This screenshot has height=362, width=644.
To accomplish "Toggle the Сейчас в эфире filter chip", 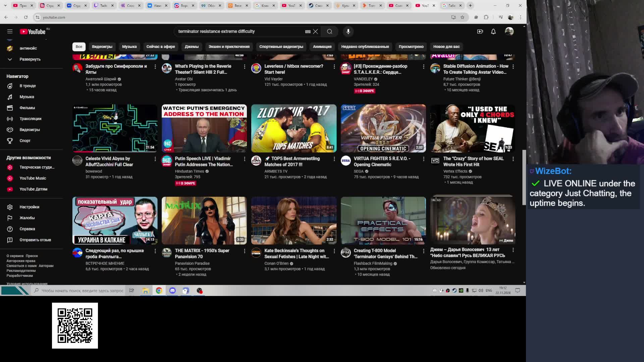I will (160, 47).
